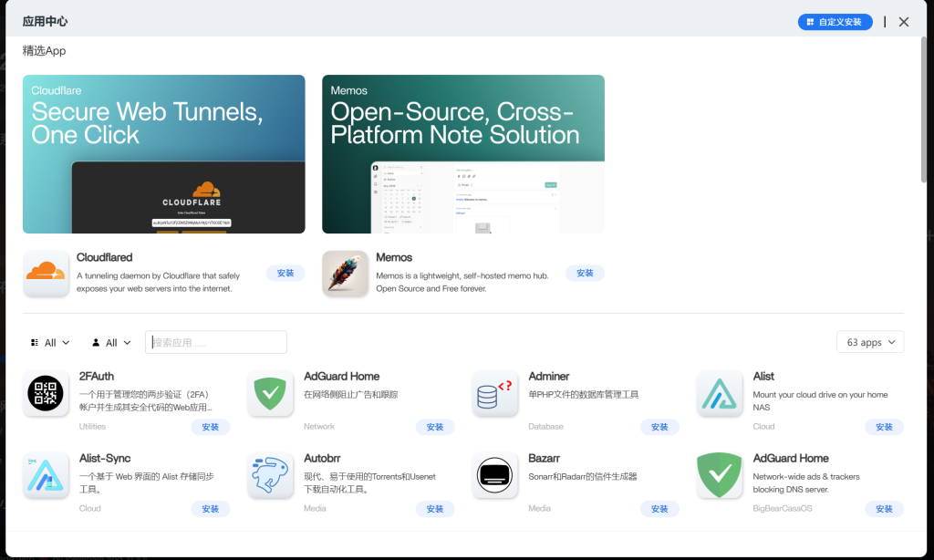Click the Autobrr app title
This screenshot has width=934, height=560.
[322, 458]
